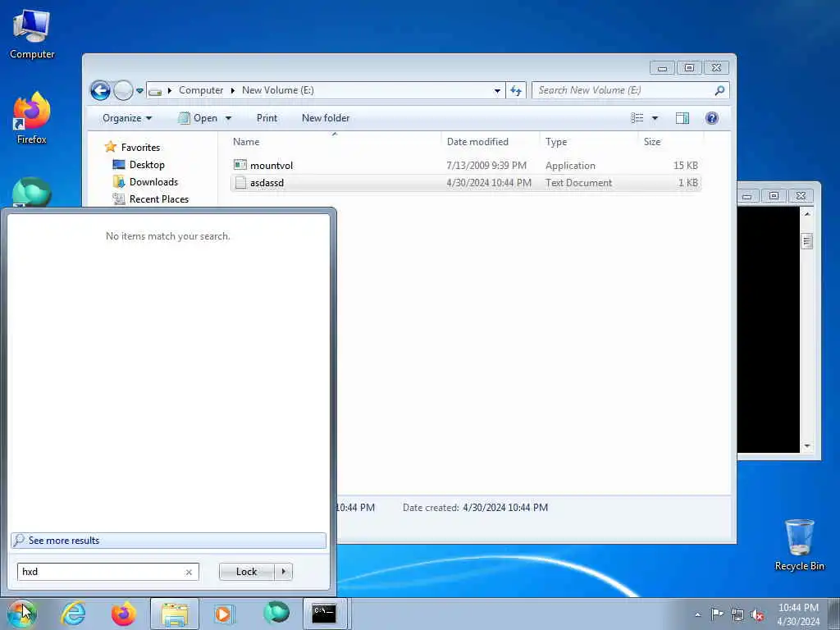This screenshot has height=630, width=840.
Task: Sort by the Size column header
Action: point(671,141)
